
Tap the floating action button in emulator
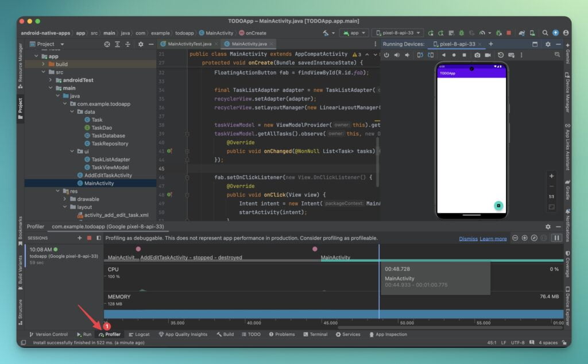click(498, 206)
